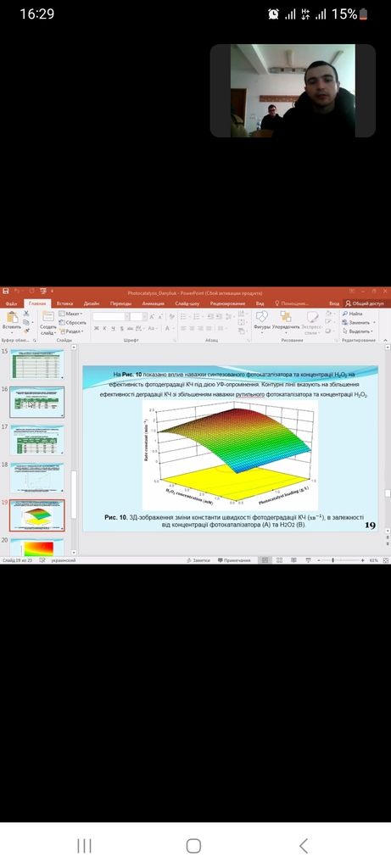
Task: Toggle Underline (Ч) formatting
Action: pos(114,328)
